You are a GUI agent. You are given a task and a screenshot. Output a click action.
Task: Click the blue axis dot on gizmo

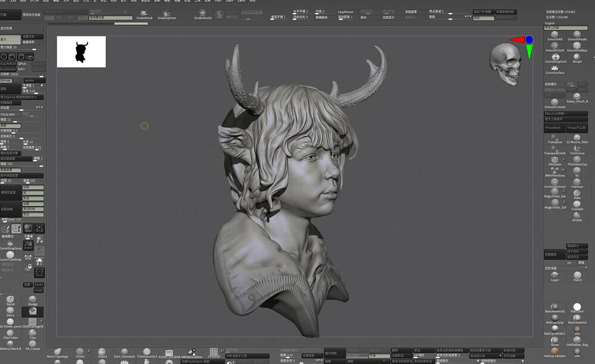529,39
